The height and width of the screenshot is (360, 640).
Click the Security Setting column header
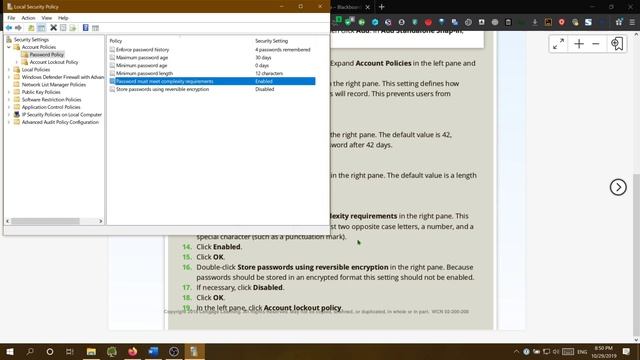pyautogui.click(x=271, y=41)
